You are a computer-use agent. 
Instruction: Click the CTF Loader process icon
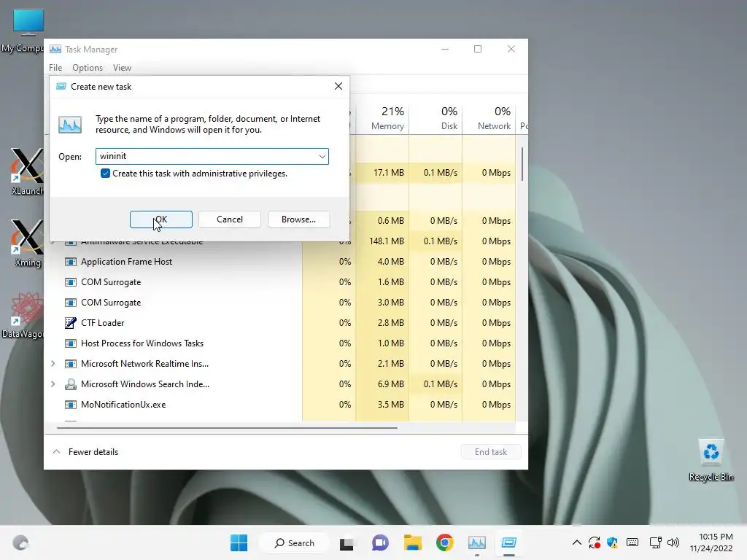(x=71, y=323)
